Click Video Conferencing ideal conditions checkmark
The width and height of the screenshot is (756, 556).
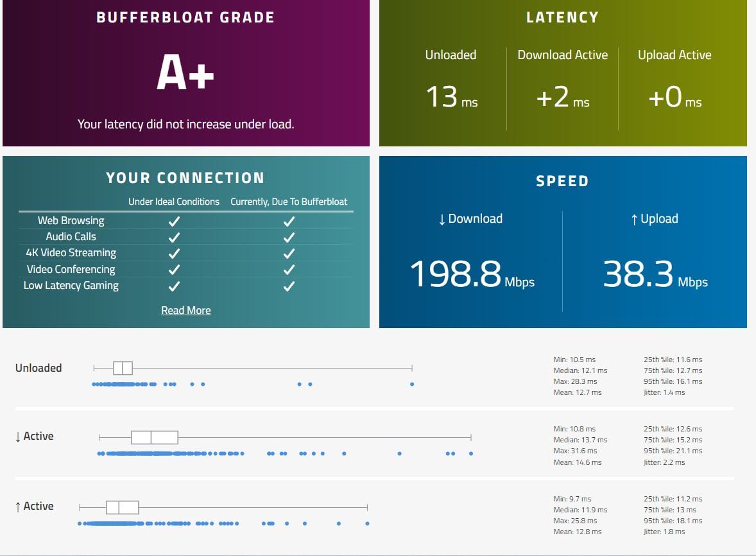pos(174,270)
